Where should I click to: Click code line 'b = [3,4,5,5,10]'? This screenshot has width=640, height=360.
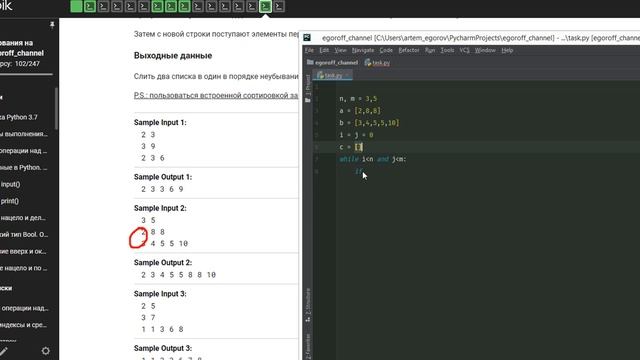[369, 122]
